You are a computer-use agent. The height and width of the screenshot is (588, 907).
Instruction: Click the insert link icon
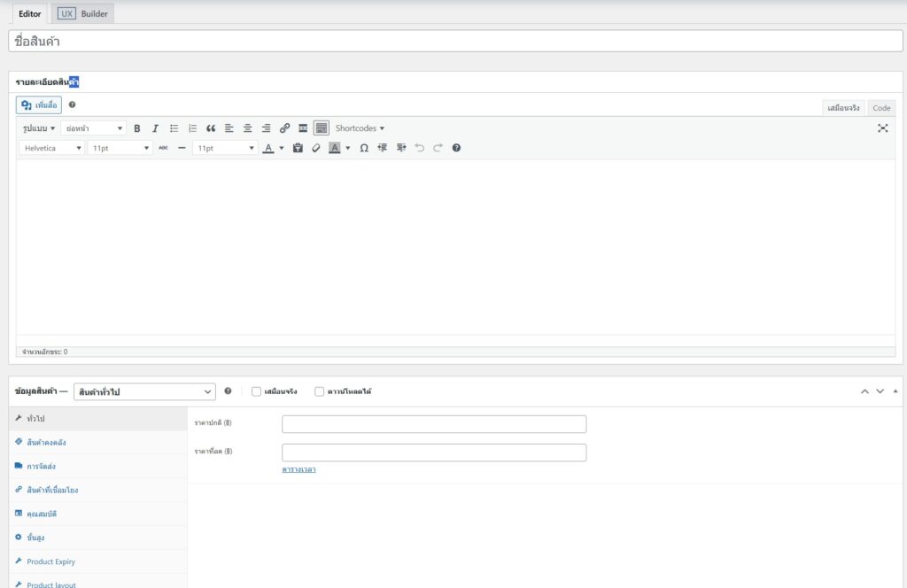pos(284,128)
